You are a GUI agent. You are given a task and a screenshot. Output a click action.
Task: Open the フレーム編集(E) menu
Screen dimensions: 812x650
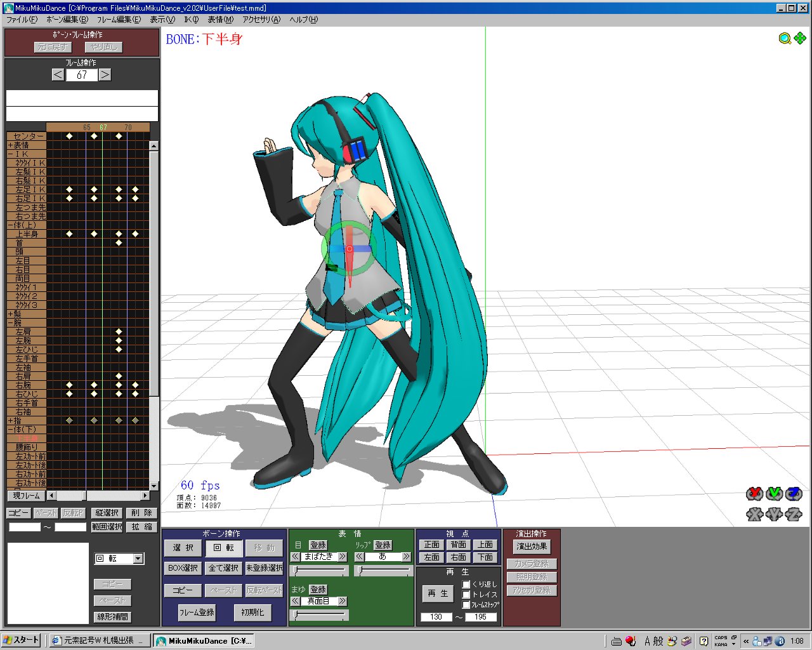pos(119,20)
